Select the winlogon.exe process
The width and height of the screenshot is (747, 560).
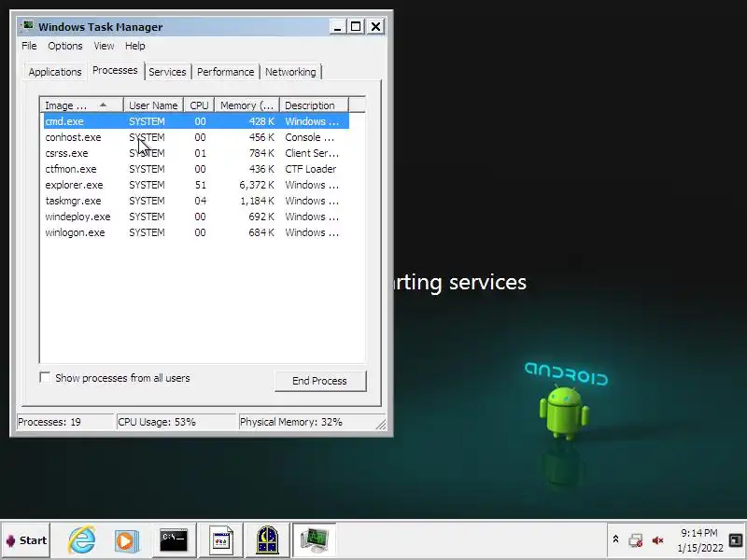(196, 232)
